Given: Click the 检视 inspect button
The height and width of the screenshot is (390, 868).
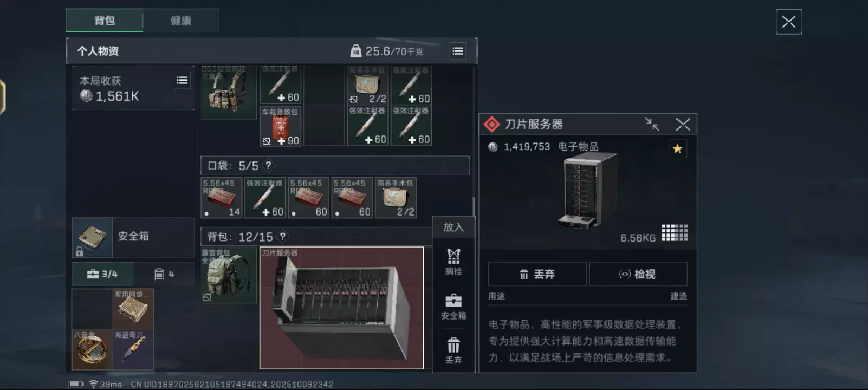Looking at the screenshot, I should [x=638, y=274].
